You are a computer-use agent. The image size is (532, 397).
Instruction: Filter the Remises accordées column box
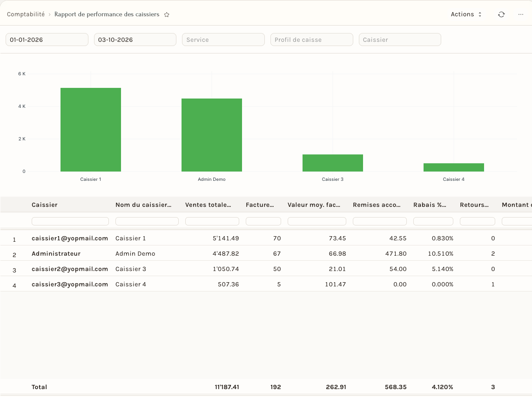pos(380,221)
